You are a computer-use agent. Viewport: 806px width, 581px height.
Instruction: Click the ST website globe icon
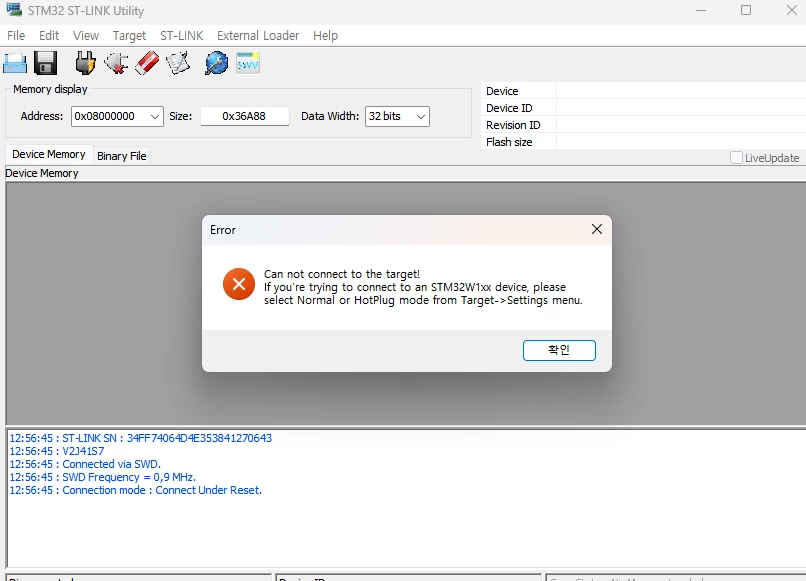(216, 63)
